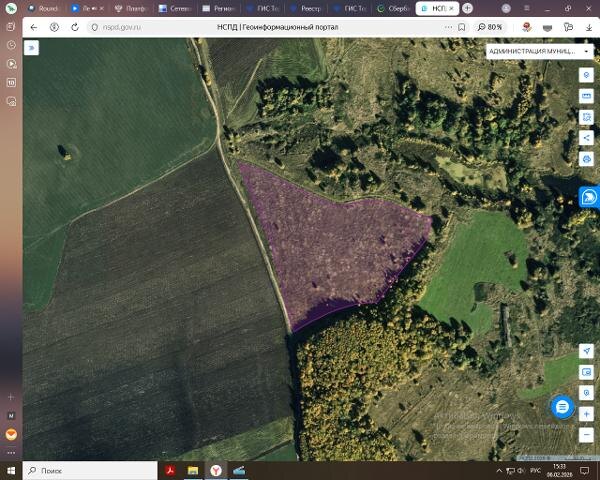The height and width of the screenshot is (480, 600).
Task: Click the taskbar clock showing 15:33
Action: [559, 470]
